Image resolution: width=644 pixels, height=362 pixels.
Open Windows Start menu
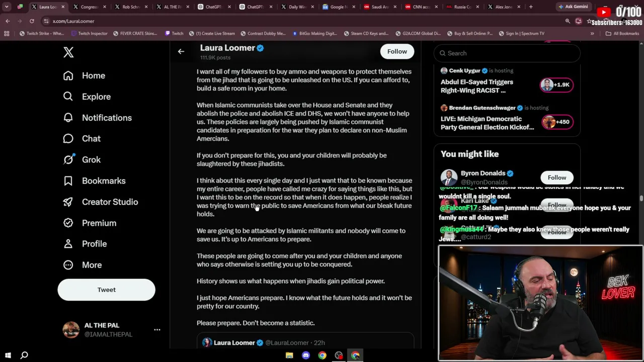point(8,355)
